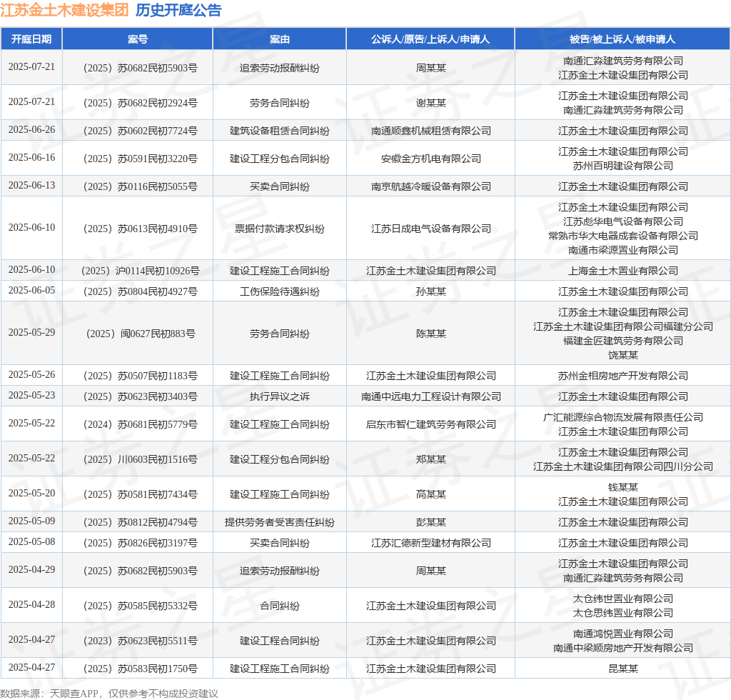Viewport: 731px width, 700px height.
Task: Click the date 2025-06-26
Action: point(31,130)
